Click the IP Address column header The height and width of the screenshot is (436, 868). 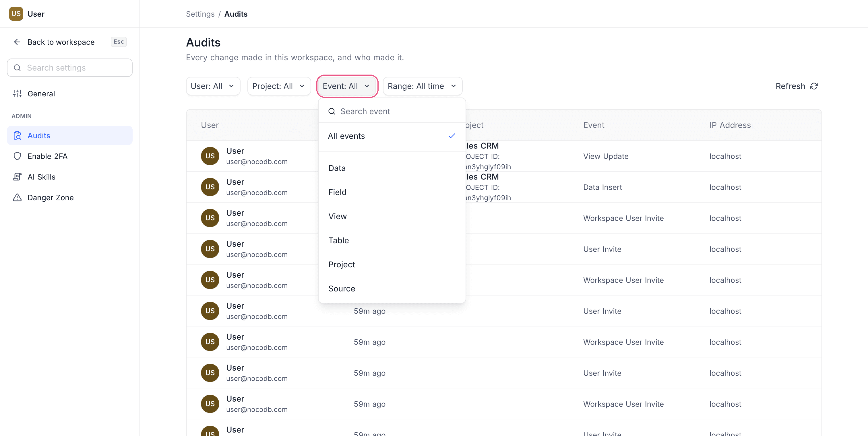coord(730,125)
